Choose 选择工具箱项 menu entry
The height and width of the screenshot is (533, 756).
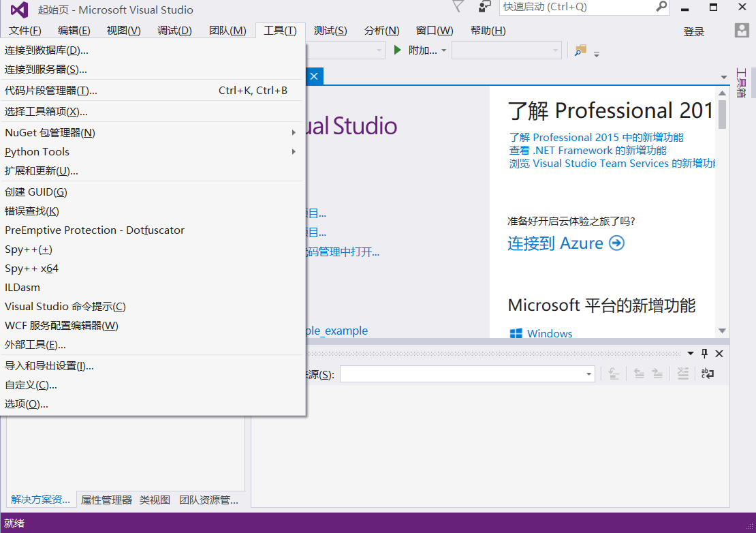[x=152, y=111]
